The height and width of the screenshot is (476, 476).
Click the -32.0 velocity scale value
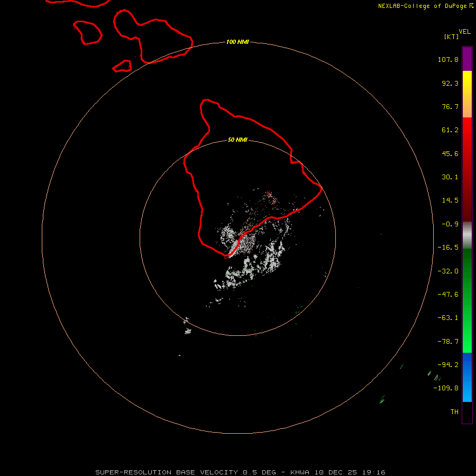click(x=448, y=271)
